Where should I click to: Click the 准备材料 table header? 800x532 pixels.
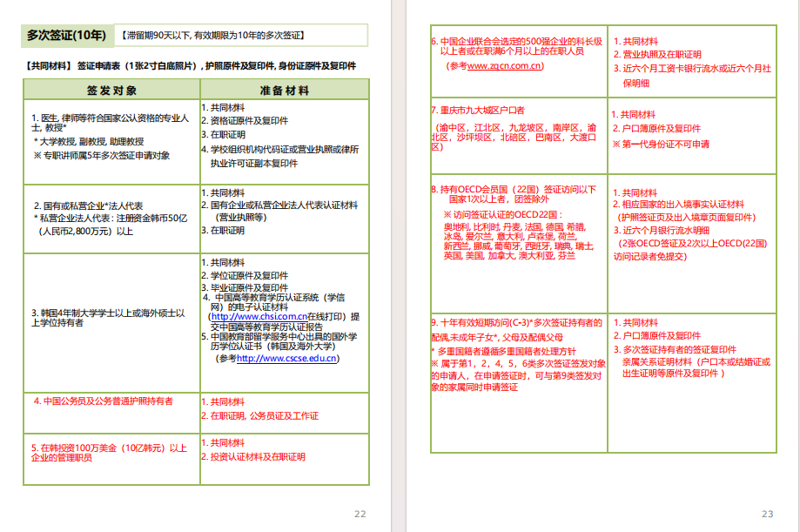click(x=284, y=90)
